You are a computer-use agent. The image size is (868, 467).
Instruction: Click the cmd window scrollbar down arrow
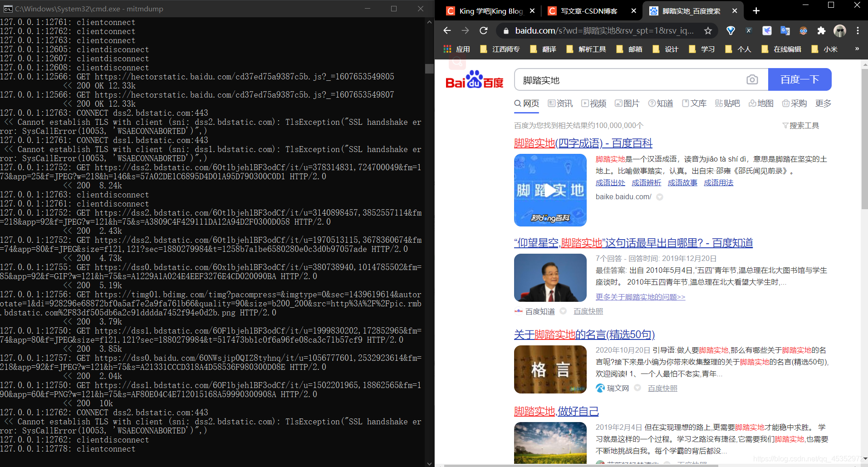coord(429,463)
